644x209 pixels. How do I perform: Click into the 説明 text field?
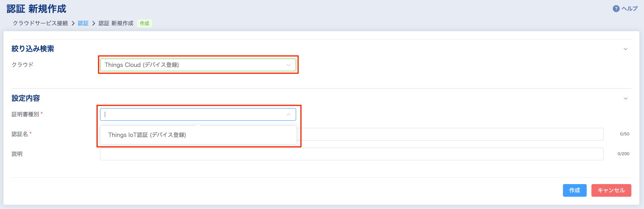(x=351, y=154)
